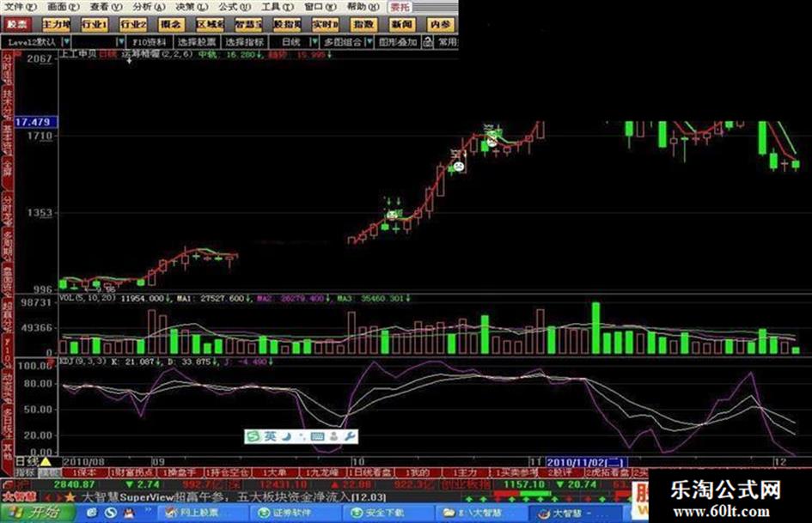Select the 1买卖参考 indicator tab
The image size is (812, 523).
click(515, 472)
